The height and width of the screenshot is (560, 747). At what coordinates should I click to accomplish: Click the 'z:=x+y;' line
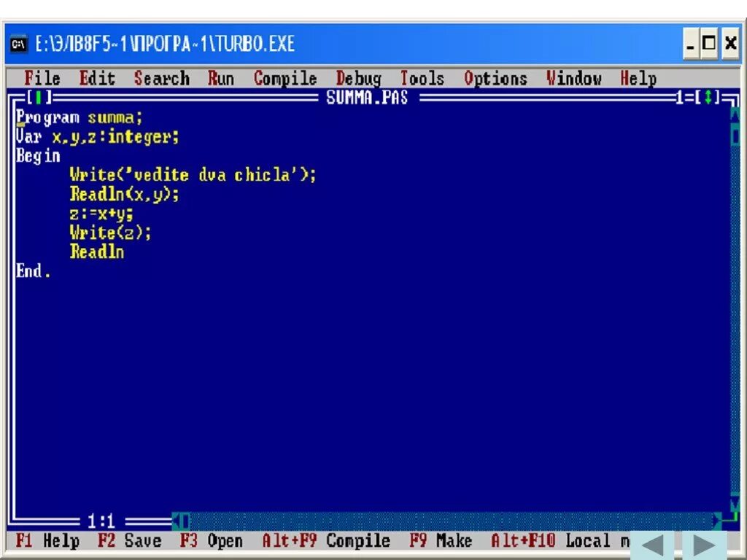pos(101,214)
